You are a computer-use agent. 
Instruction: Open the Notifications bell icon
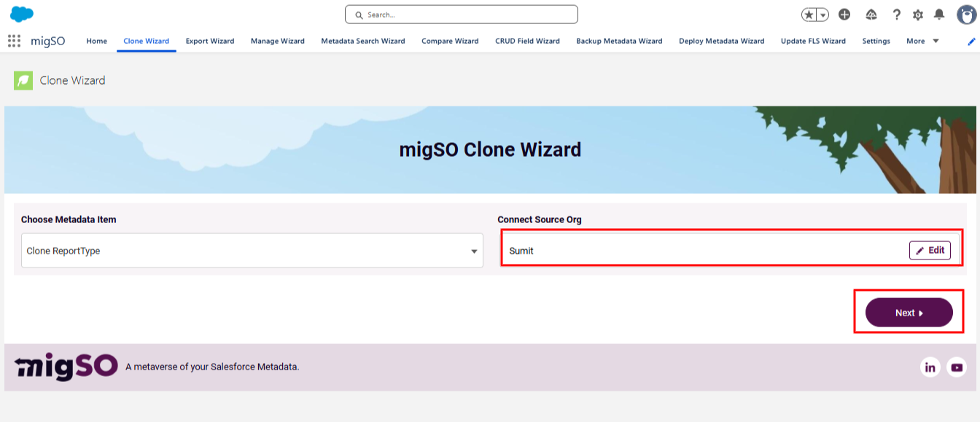click(x=939, y=15)
